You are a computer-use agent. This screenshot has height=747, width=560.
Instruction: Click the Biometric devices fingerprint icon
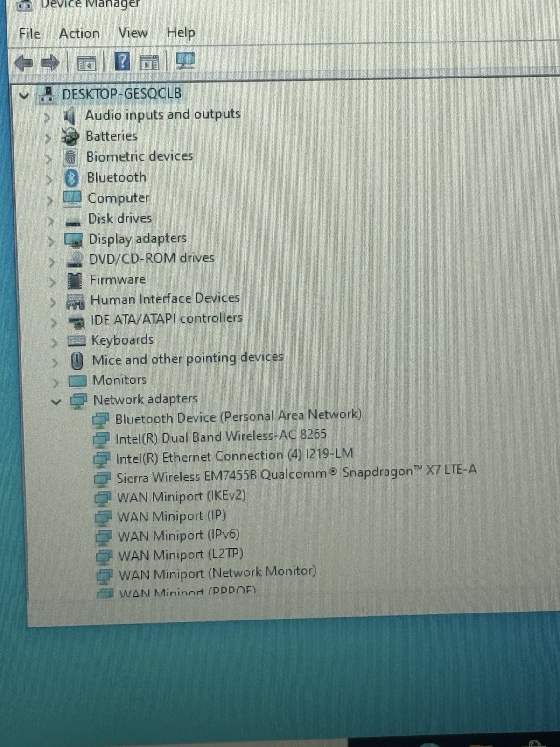pyautogui.click(x=71, y=157)
